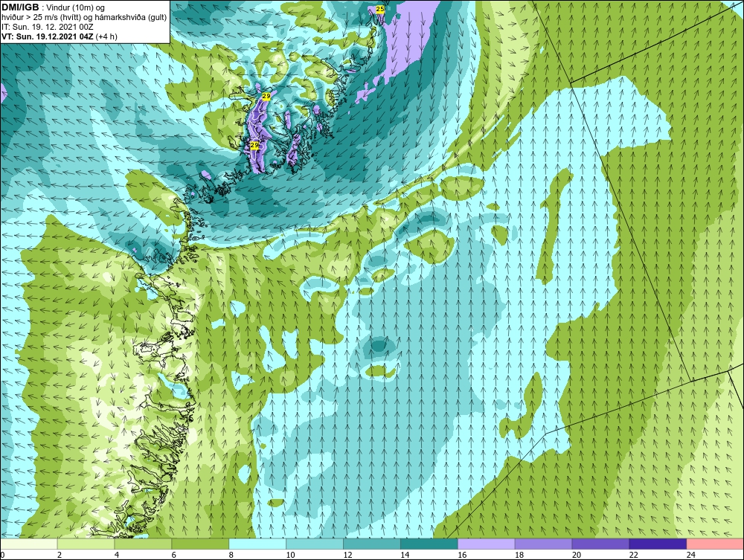The height and width of the screenshot is (560, 744).
Task: Click the legend tick label '14'
Action: point(405,555)
